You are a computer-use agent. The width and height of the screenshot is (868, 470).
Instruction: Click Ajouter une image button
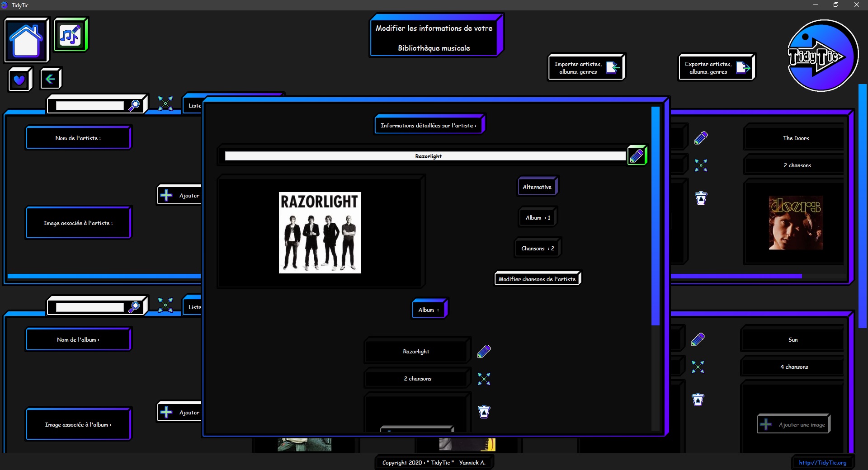pyautogui.click(x=794, y=424)
